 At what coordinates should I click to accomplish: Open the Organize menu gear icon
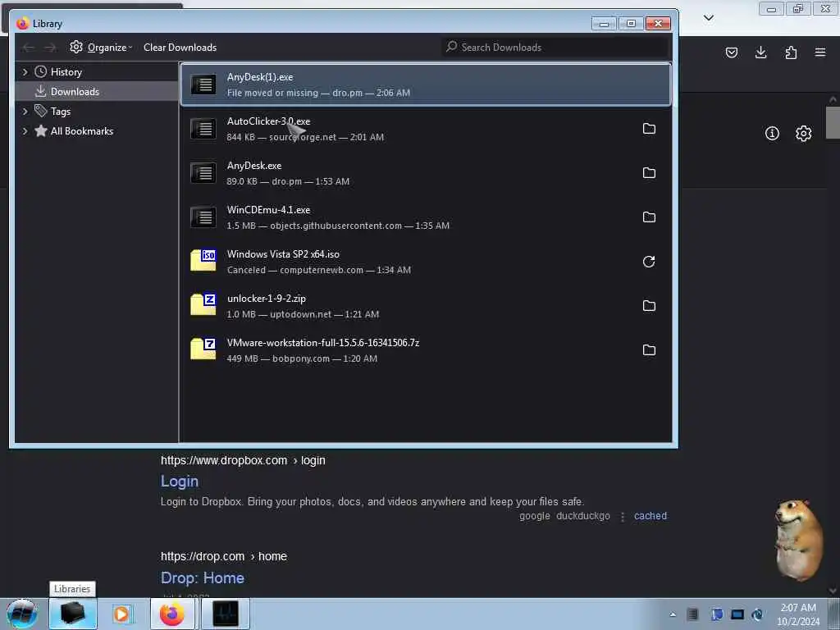click(76, 47)
